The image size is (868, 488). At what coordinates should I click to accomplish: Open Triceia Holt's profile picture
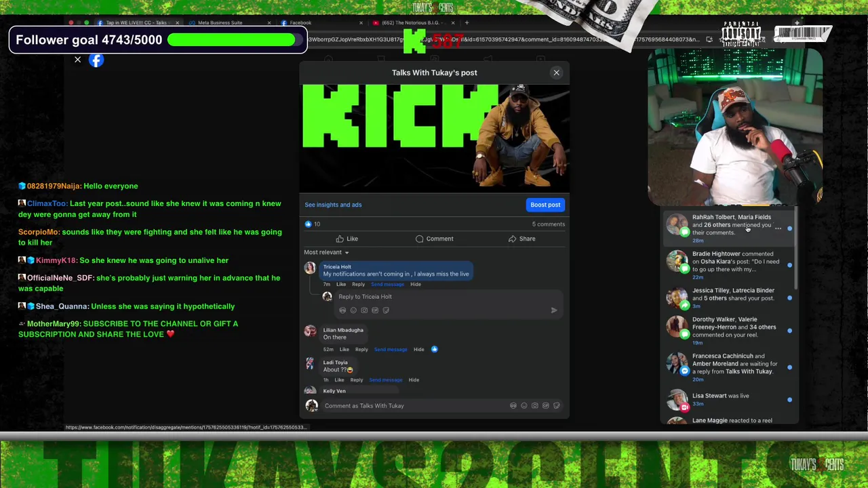tap(310, 268)
